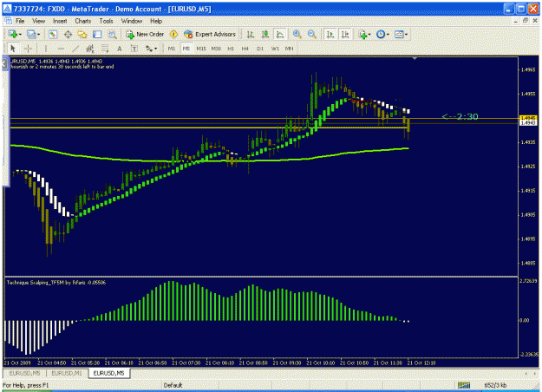Click the chart shift triangle marker
Screen dimensions: 542x392
pyautogui.click(x=415, y=58)
